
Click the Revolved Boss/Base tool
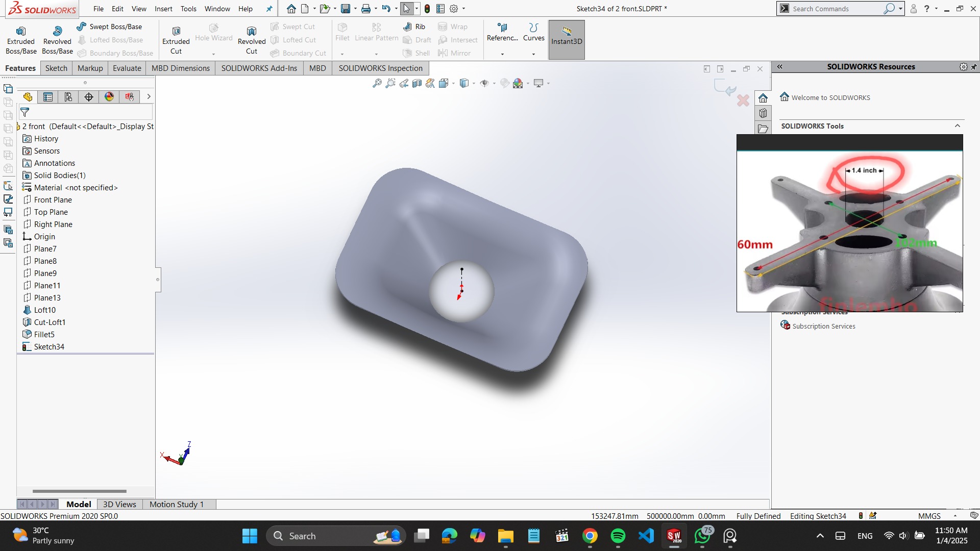[57, 40]
